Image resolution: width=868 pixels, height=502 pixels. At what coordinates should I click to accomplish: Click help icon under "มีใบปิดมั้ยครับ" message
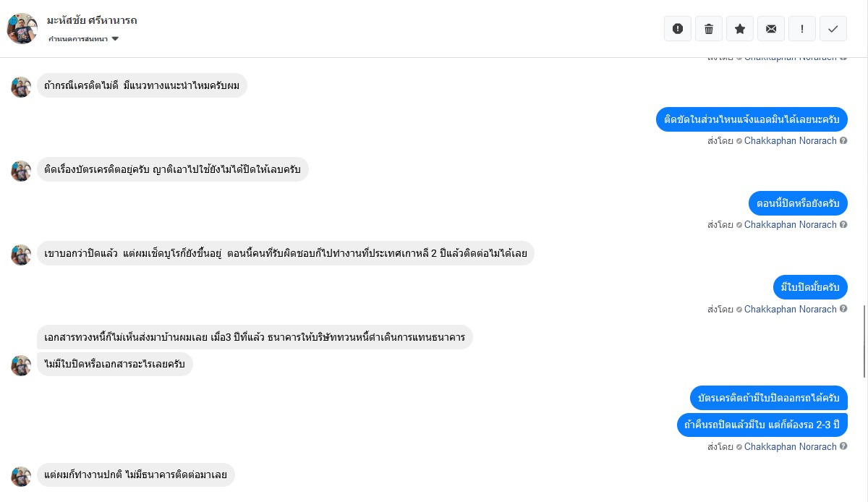coord(843,310)
